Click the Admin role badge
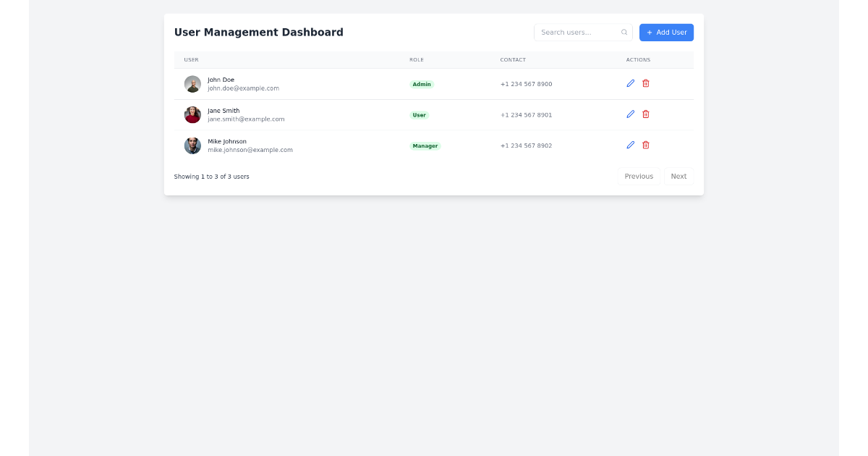The width and height of the screenshot is (868, 456). [422, 85]
